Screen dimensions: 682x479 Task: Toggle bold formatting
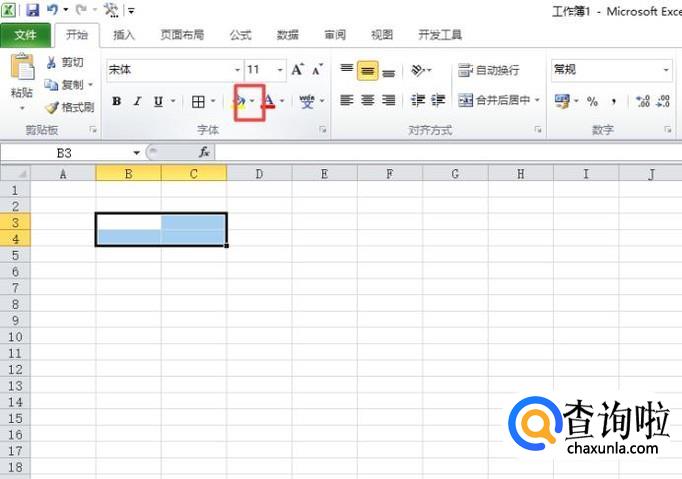(x=117, y=101)
